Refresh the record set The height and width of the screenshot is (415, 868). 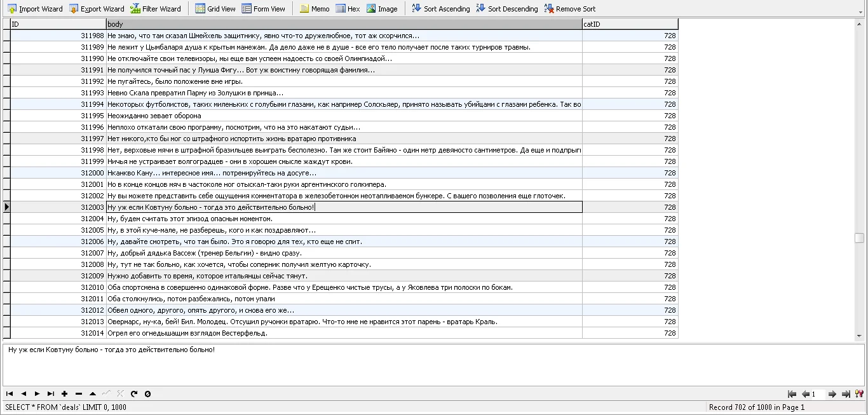pyautogui.click(x=134, y=393)
